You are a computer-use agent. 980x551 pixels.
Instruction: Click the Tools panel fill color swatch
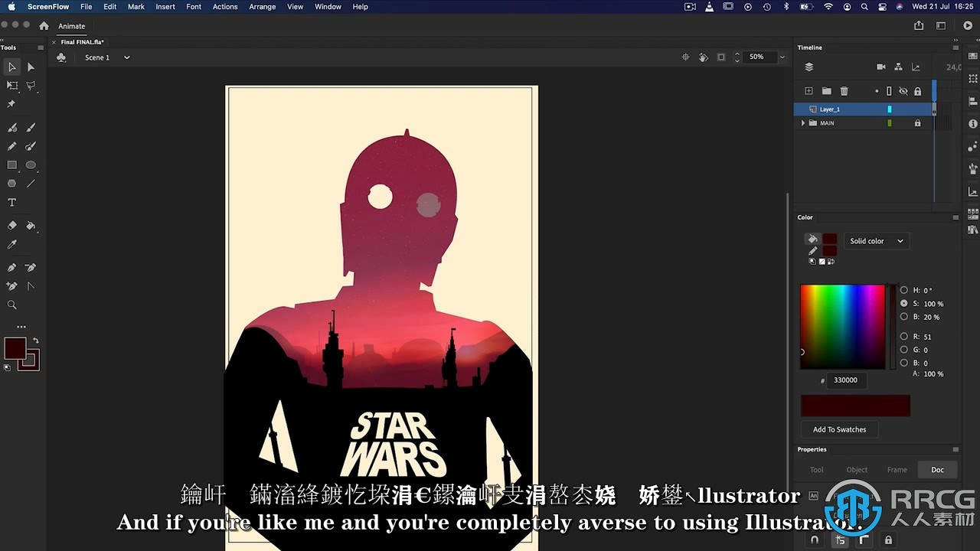15,348
